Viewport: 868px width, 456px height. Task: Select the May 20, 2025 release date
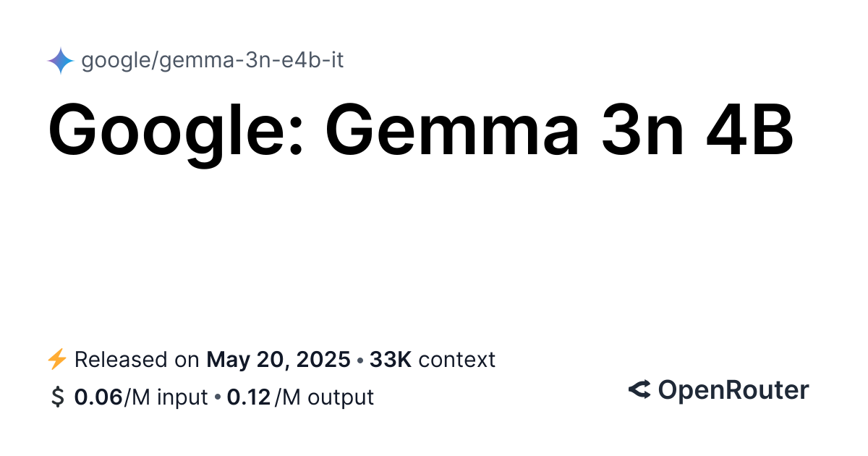point(278,359)
